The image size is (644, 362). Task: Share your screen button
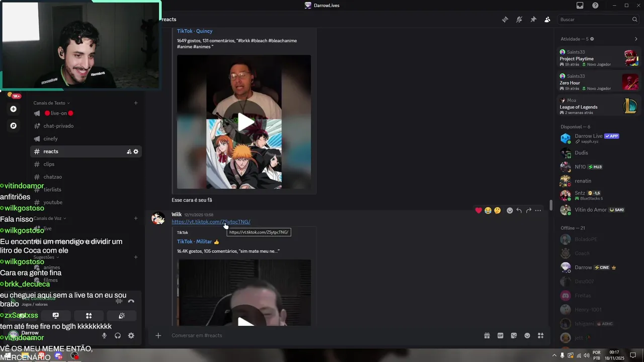56,316
